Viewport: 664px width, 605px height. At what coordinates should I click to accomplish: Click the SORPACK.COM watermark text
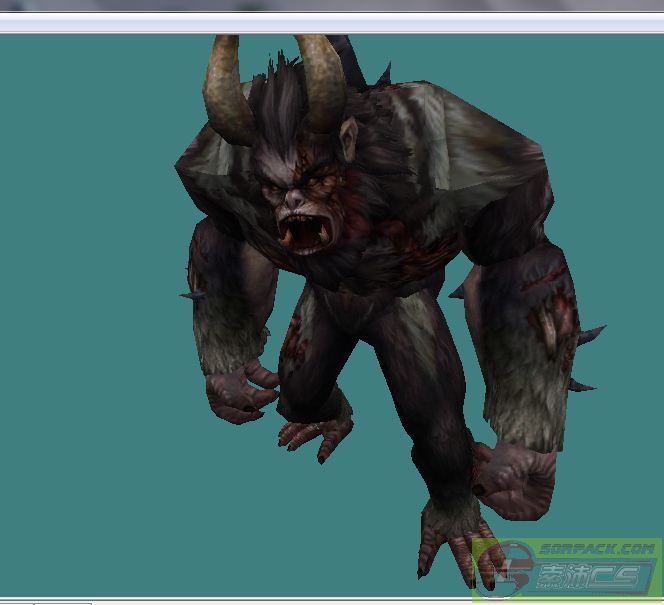(599, 549)
